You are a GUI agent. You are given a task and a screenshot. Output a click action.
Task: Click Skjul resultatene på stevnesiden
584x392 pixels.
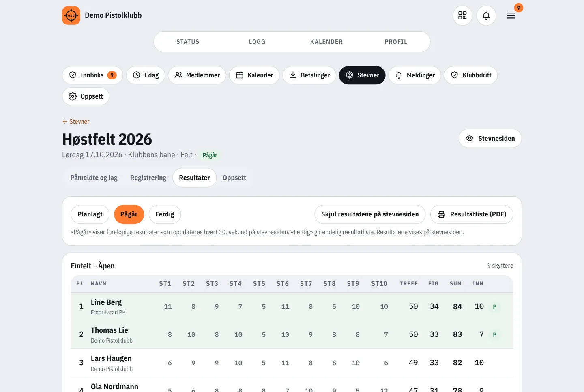click(x=370, y=214)
